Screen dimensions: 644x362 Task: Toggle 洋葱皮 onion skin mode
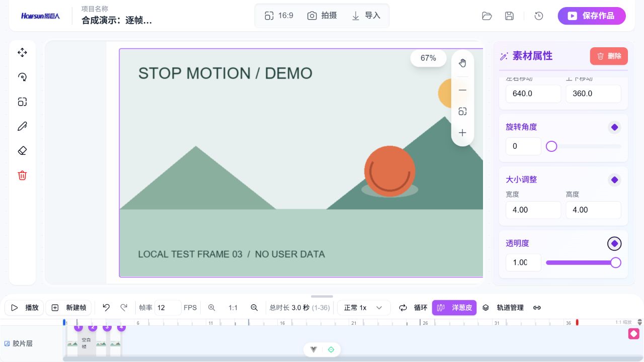[454, 308]
